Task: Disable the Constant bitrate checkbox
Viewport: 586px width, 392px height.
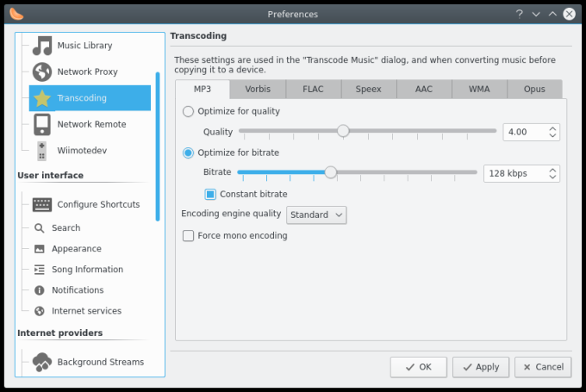Action: tap(210, 194)
